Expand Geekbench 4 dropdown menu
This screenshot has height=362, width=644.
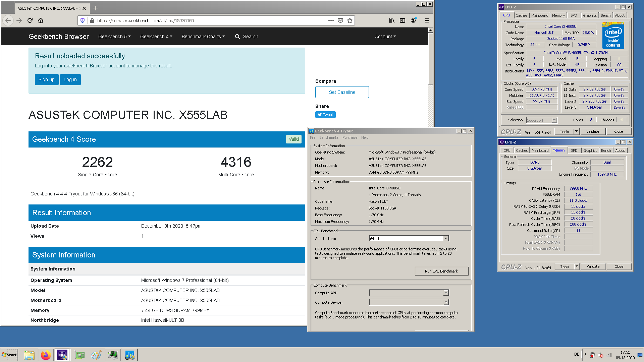(x=156, y=37)
